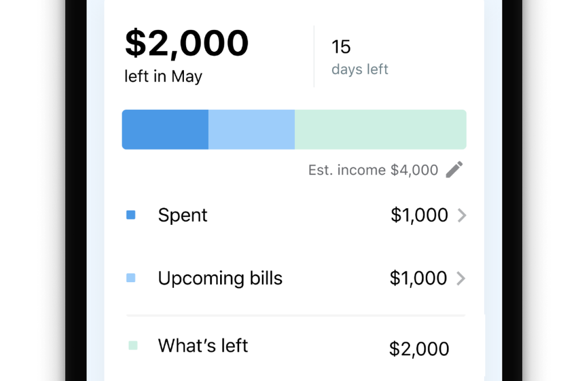588x381 pixels.
Task: Click the dark blue Spent legend square
Action: pos(131,215)
